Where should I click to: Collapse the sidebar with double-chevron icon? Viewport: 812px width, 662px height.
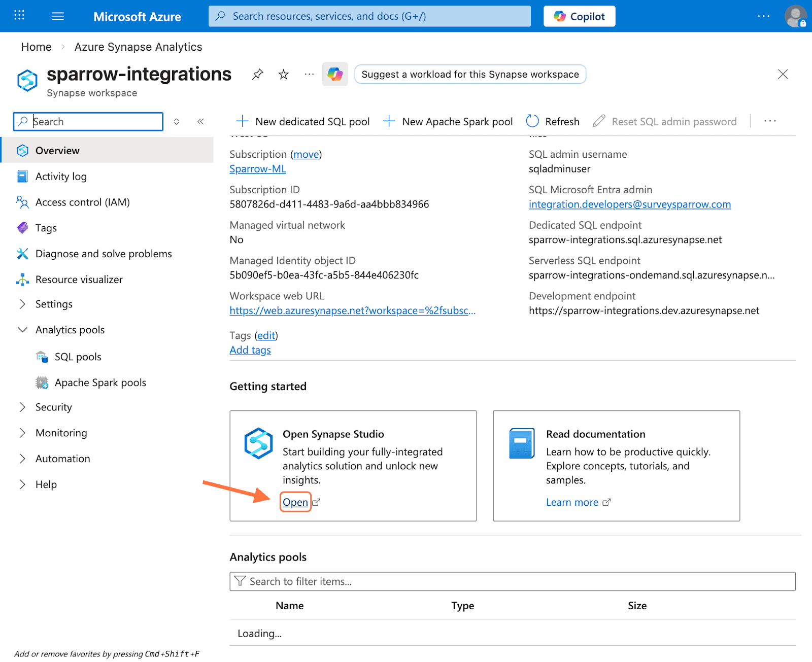coord(200,122)
